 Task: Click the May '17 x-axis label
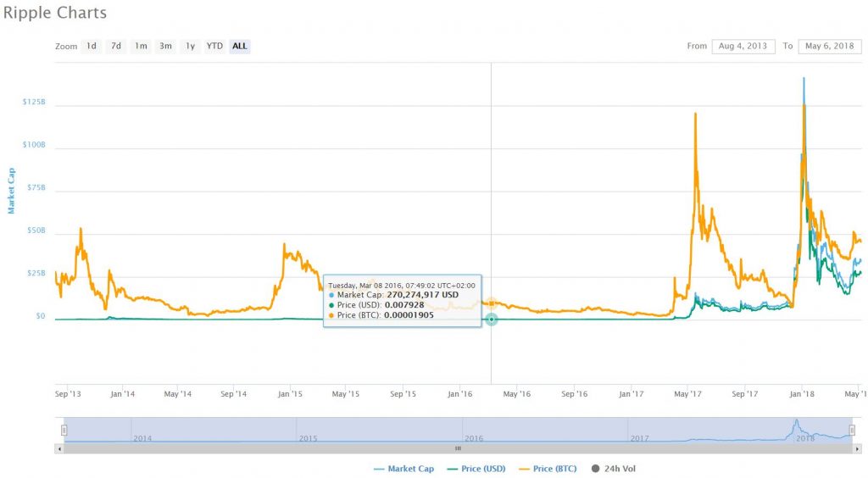point(687,394)
